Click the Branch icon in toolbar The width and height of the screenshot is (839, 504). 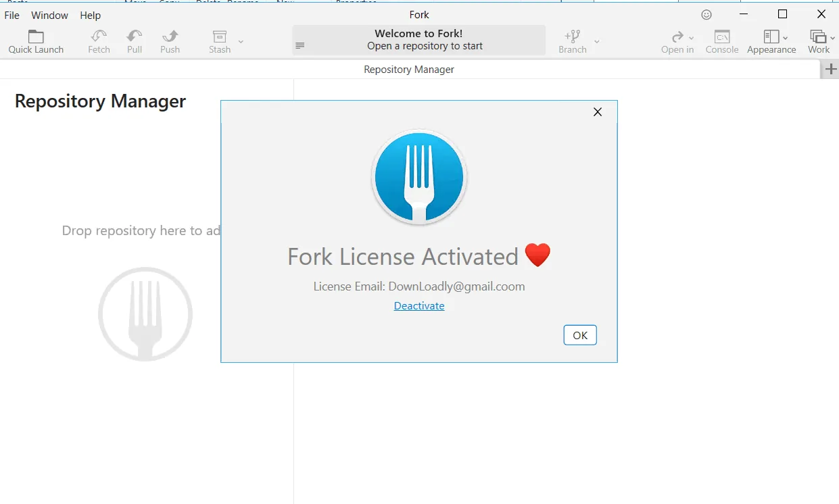point(572,36)
